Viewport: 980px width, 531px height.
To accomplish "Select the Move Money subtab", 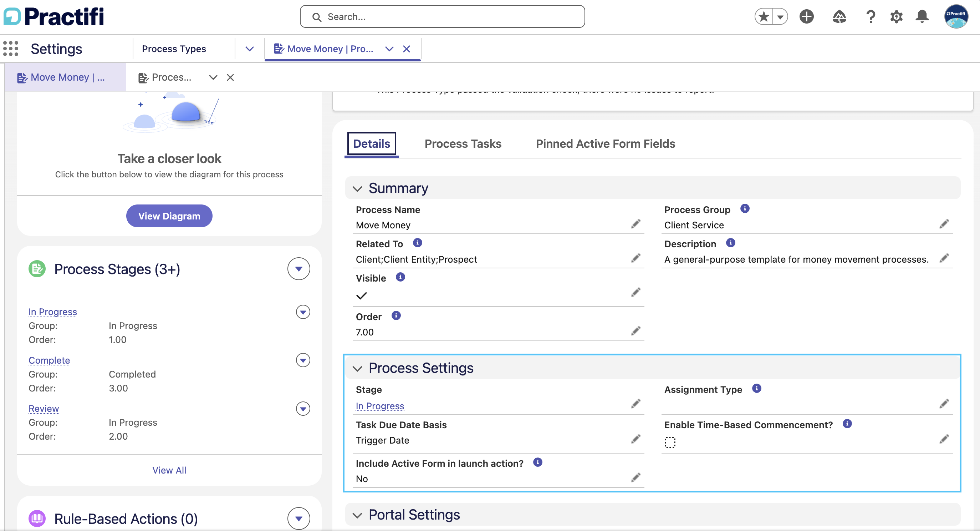I will 65,77.
